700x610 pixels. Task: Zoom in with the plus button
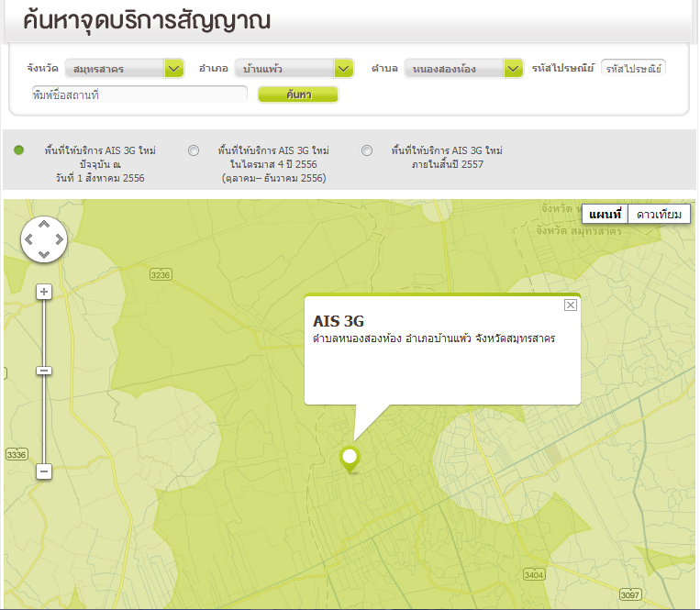click(44, 292)
